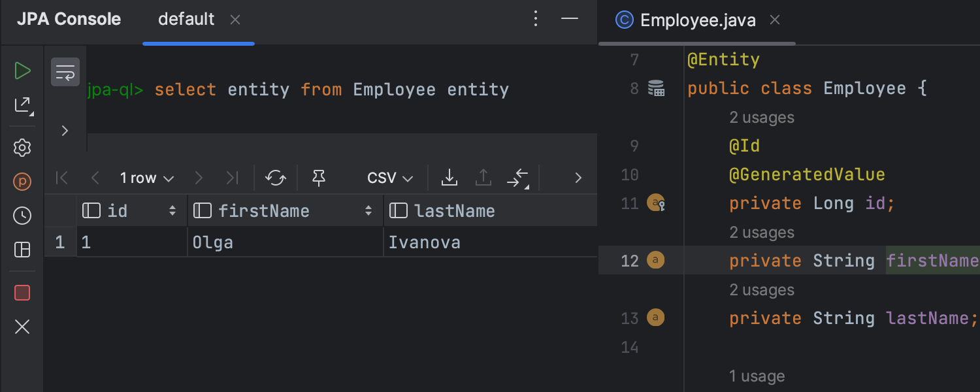Minimize the JPA Console tool window

tap(570, 19)
